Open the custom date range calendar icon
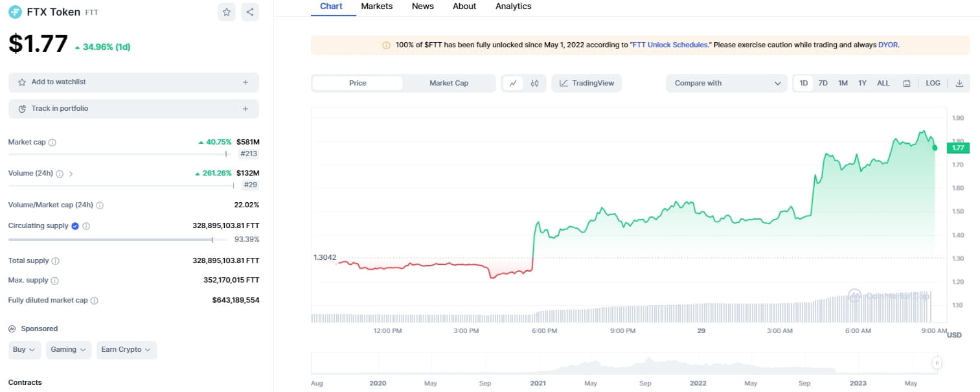Screen dimensions: 980x392 click(906, 83)
